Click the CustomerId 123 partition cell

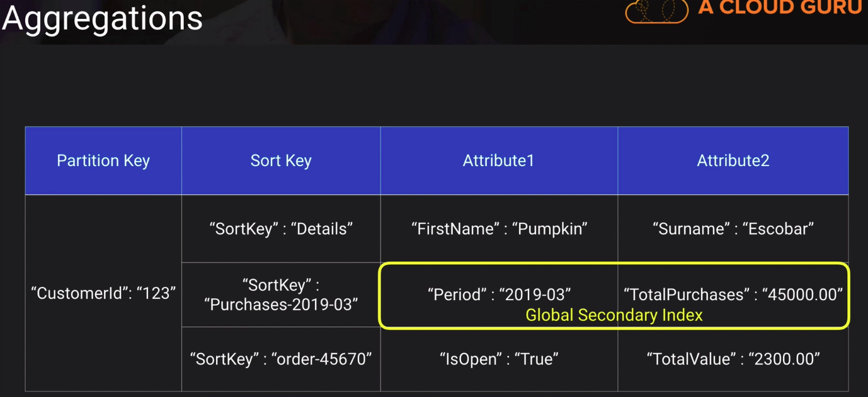[x=103, y=293]
